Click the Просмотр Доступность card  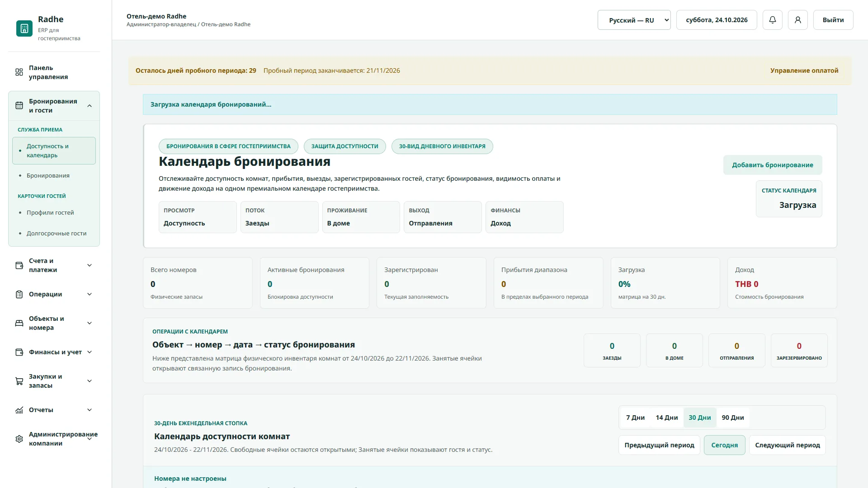[x=198, y=217]
